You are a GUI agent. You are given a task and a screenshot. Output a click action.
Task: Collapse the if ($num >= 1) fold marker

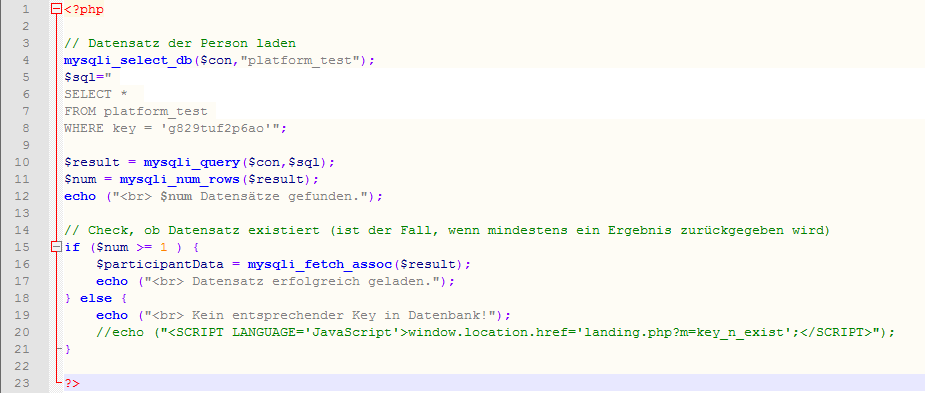(56, 247)
